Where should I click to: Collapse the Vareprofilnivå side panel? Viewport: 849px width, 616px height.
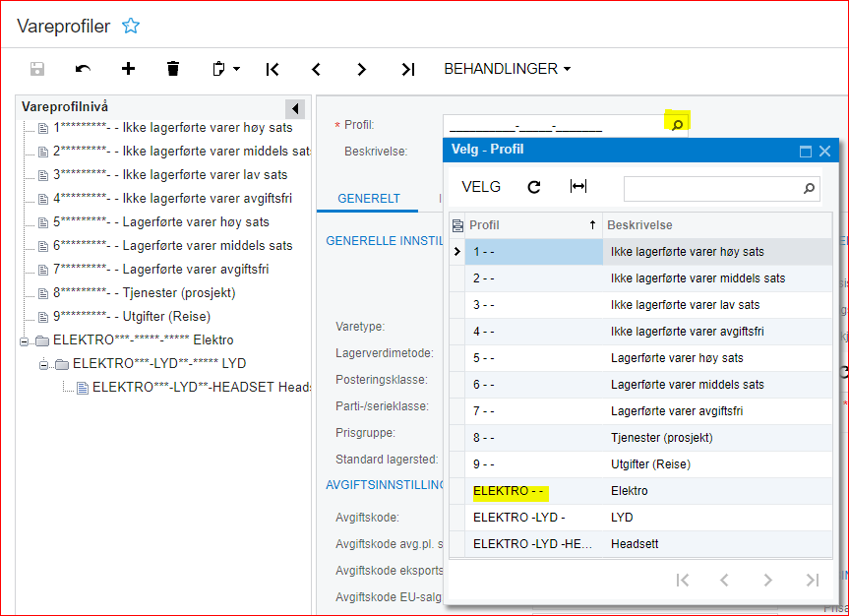pyautogui.click(x=295, y=109)
